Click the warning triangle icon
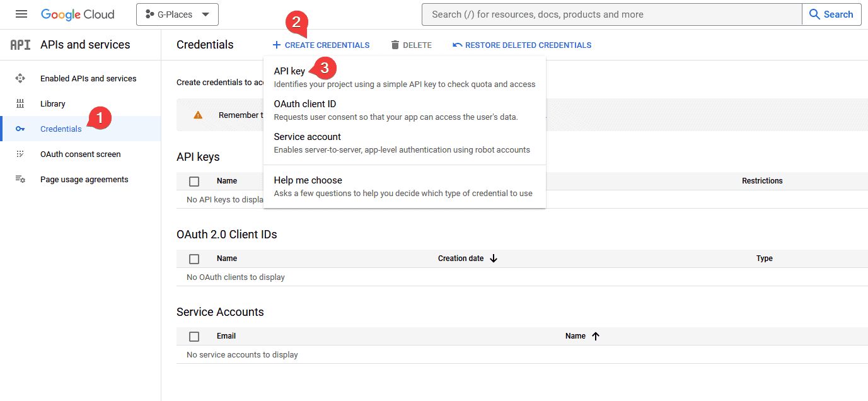868x401 pixels. coord(198,115)
